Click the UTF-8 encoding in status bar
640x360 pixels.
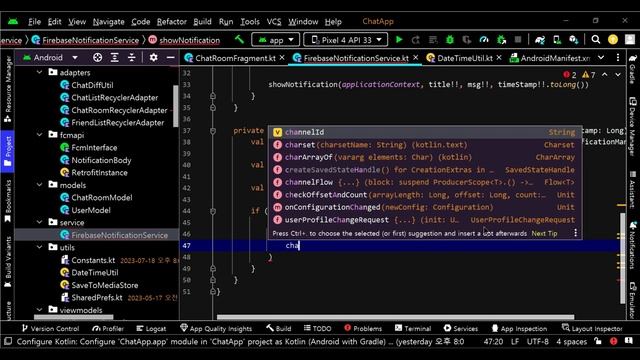[x=538, y=341]
